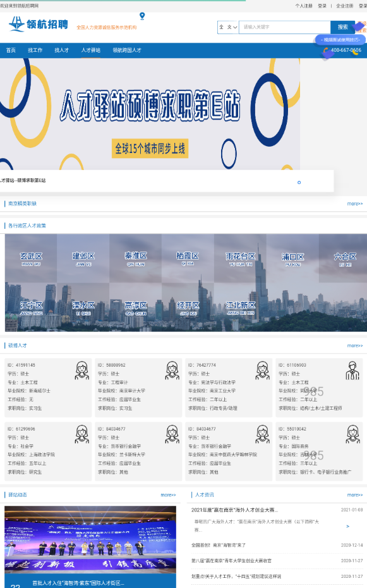Click the blue location pin icon
The height and width of the screenshot is (588, 367).
click(142, 16)
